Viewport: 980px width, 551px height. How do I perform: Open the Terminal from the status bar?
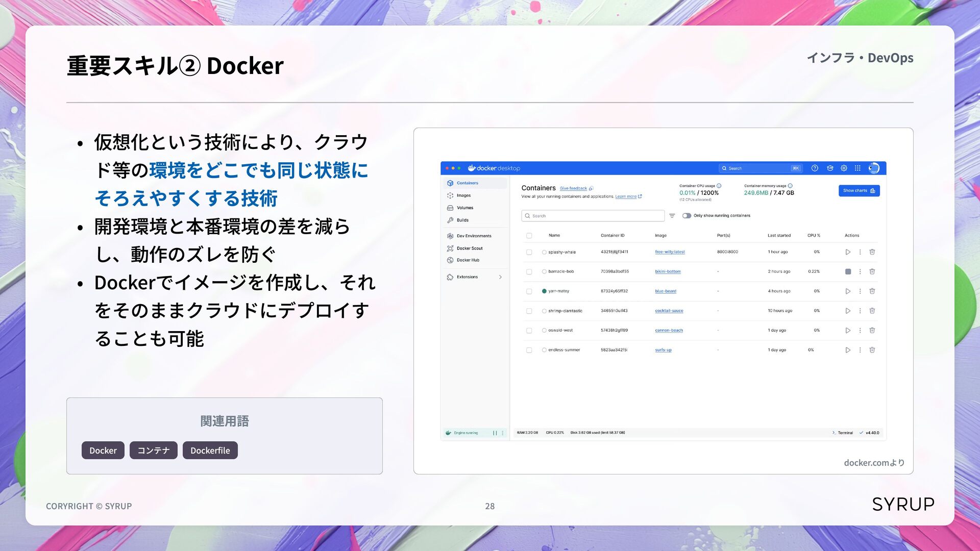[x=843, y=433]
